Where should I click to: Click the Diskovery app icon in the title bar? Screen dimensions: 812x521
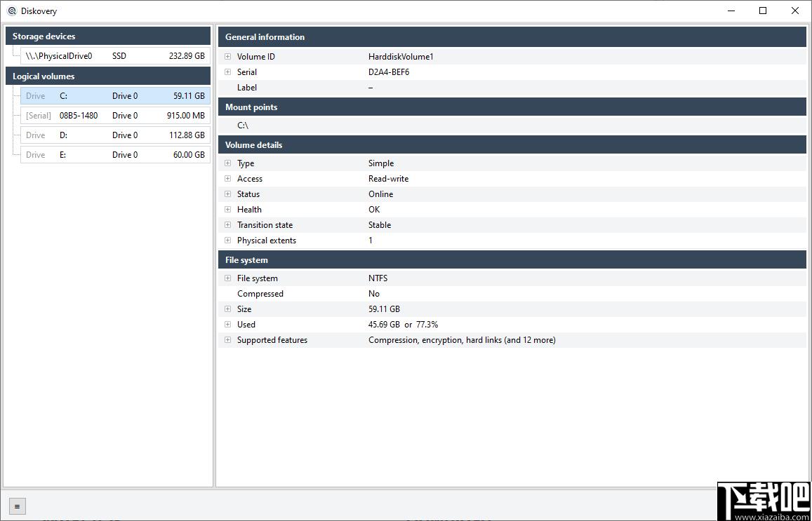(x=12, y=11)
